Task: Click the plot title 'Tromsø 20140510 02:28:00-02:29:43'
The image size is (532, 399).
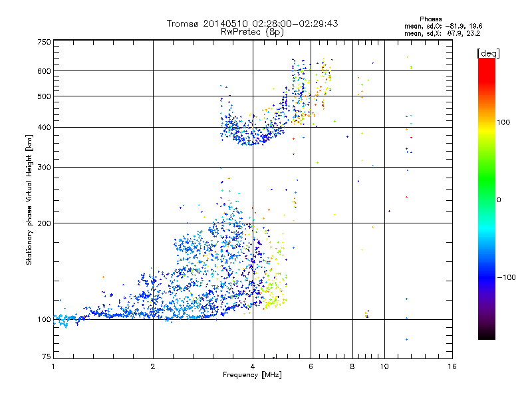Action: coord(252,23)
